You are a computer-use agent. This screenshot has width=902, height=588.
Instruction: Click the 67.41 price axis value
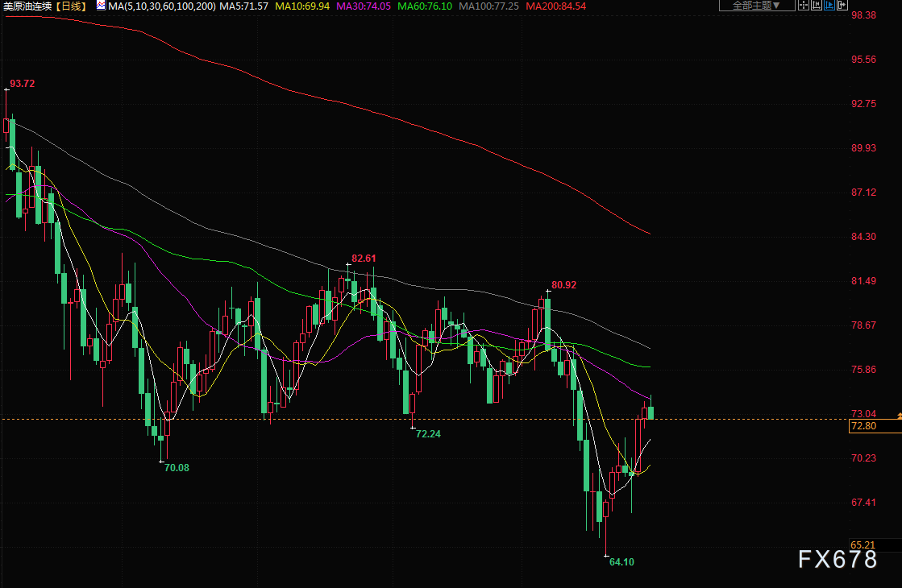(863, 502)
